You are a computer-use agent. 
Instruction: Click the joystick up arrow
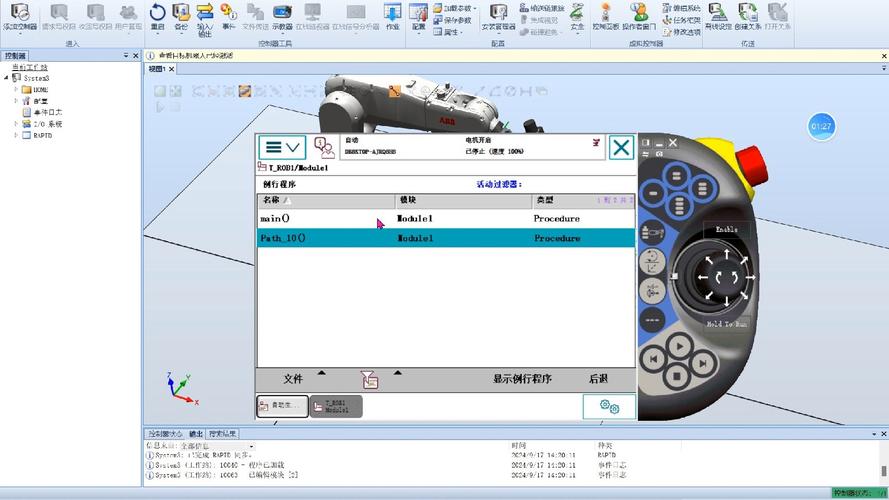tap(727, 255)
